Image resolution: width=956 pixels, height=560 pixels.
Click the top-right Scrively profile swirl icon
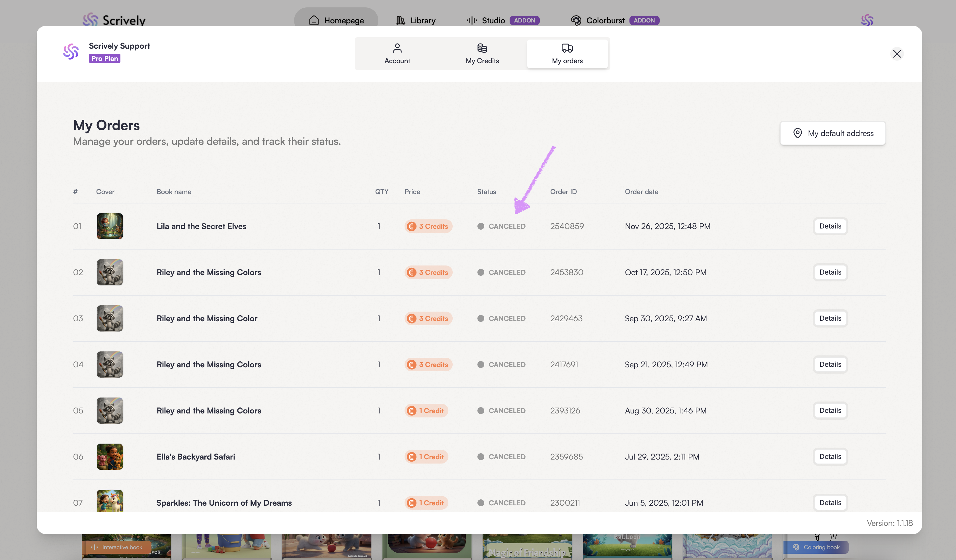tap(867, 20)
